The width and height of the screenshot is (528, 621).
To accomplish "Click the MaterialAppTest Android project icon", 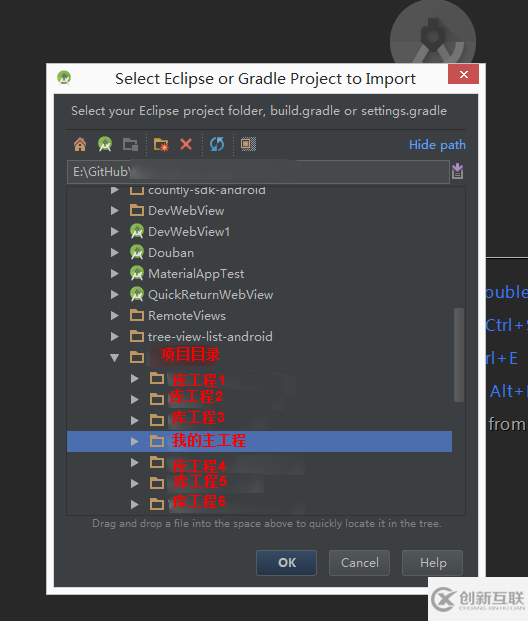I will [137, 273].
